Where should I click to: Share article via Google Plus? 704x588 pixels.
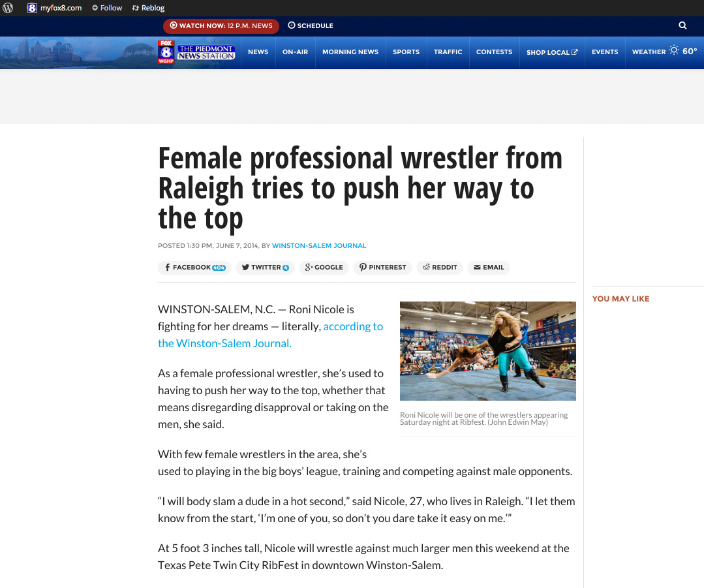point(324,268)
